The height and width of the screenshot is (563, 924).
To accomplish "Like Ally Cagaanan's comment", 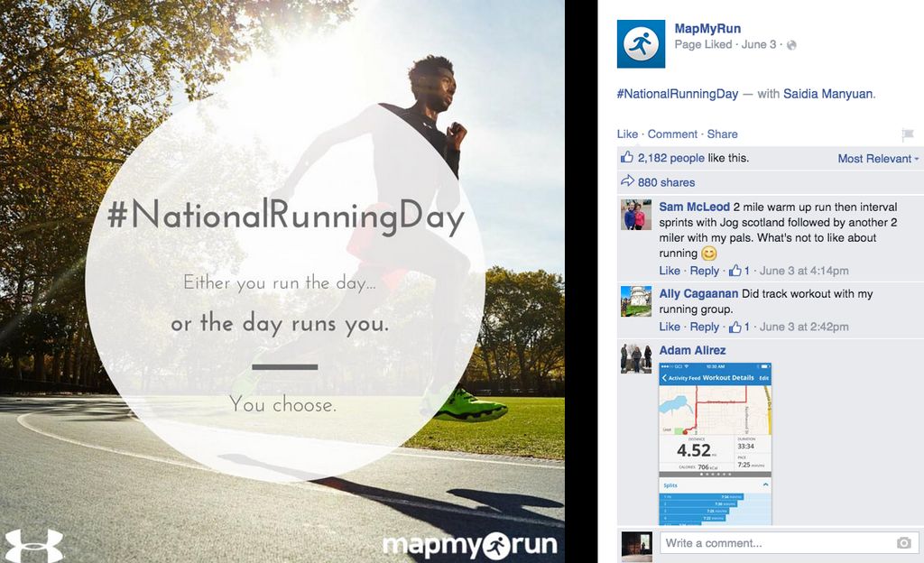I will pyautogui.click(x=670, y=327).
